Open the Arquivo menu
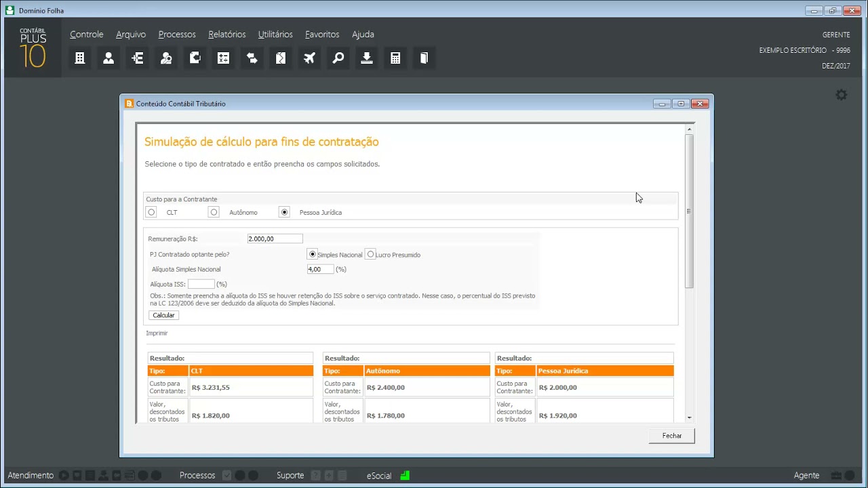This screenshot has width=868, height=488. (131, 35)
